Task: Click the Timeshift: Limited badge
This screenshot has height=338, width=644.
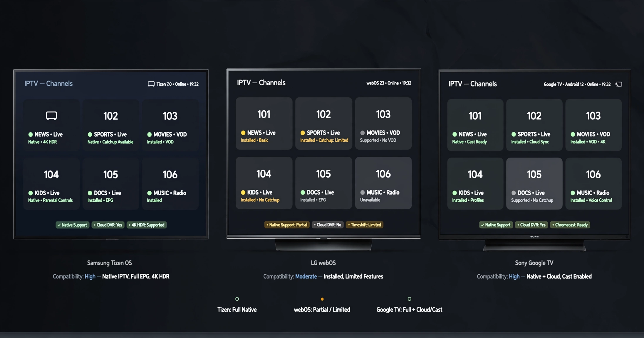Action: click(365, 225)
